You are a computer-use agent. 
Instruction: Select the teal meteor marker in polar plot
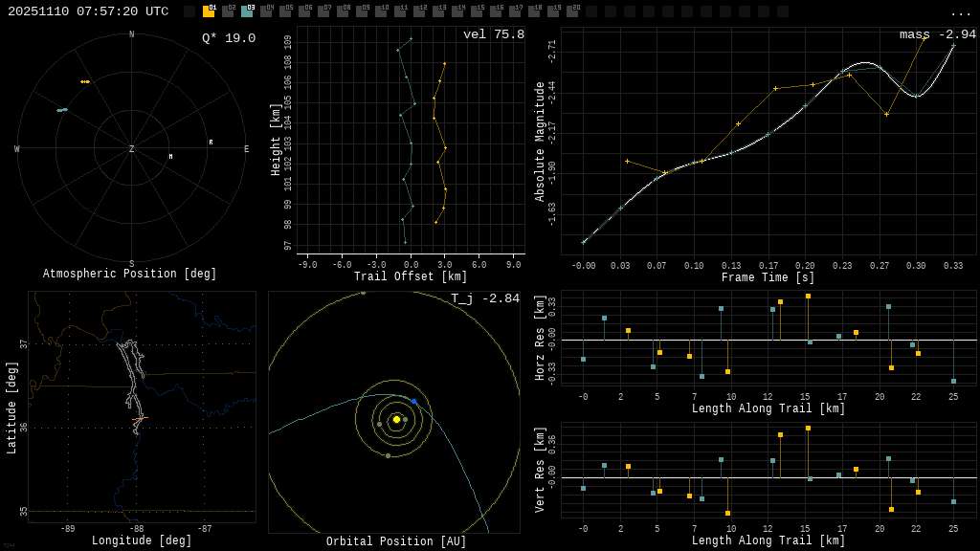(62, 110)
